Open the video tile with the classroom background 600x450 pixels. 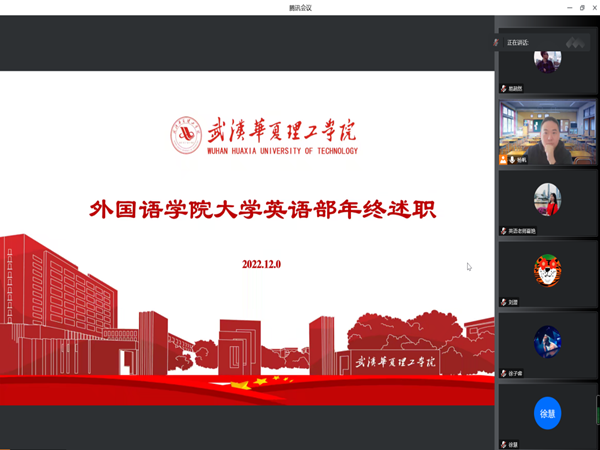(x=548, y=132)
